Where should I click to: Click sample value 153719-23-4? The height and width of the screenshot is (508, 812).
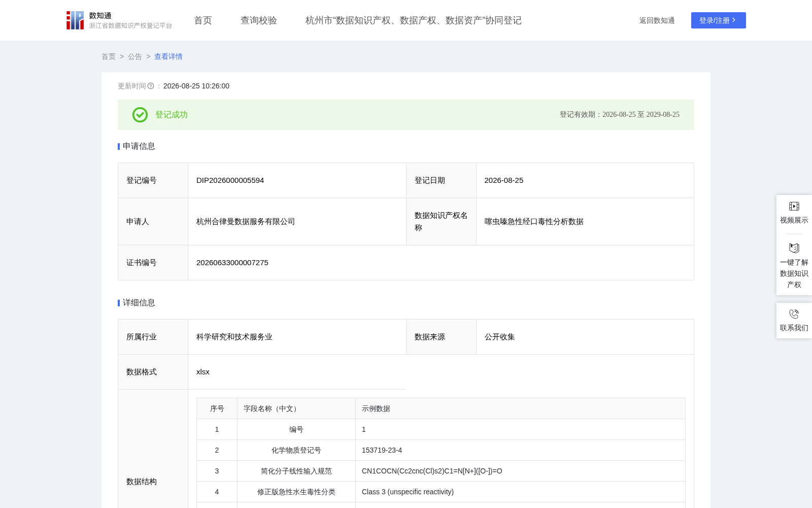[x=382, y=450]
